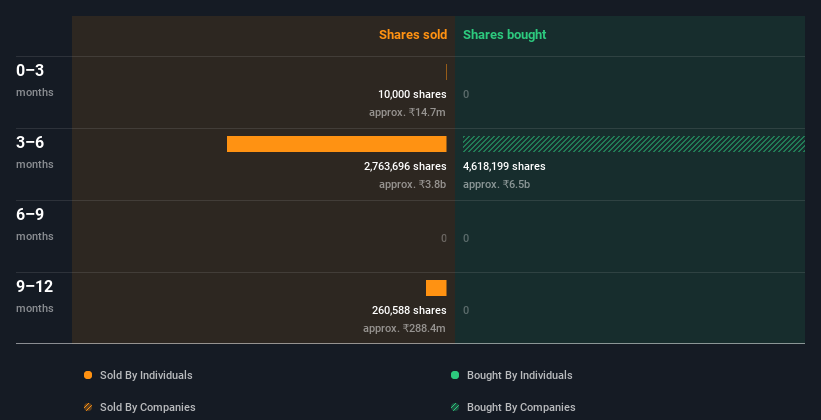Viewport: 821px width, 420px height.
Task: Toggle the Sold By Individuals legend label
Action: click(x=146, y=375)
